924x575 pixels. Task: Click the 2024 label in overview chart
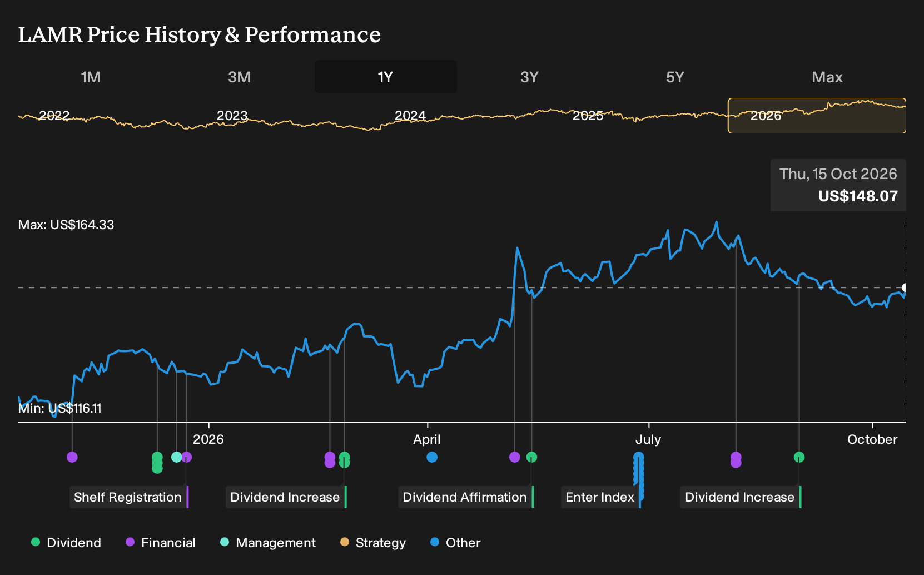click(410, 116)
